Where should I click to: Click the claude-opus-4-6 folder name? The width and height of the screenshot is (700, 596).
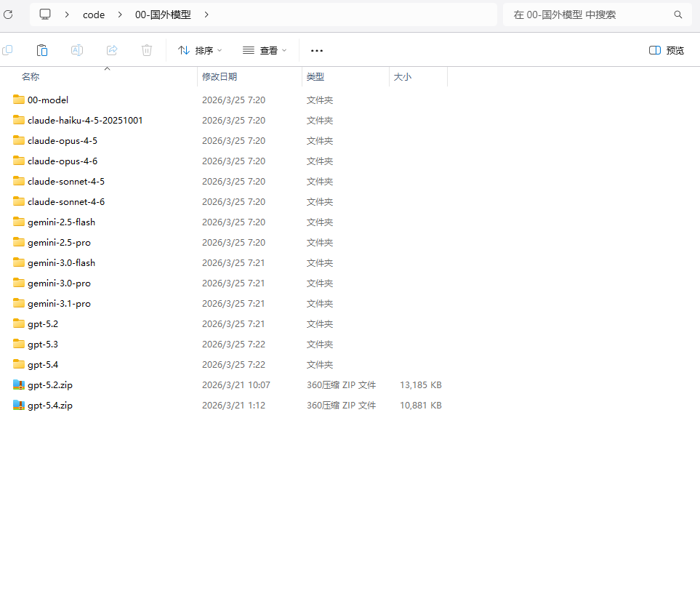point(63,161)
